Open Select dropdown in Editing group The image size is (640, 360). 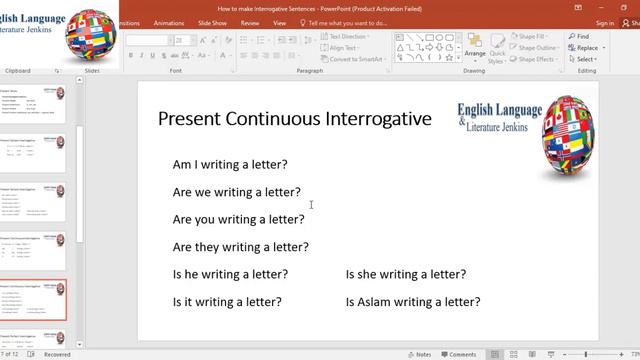coord(583,59)
